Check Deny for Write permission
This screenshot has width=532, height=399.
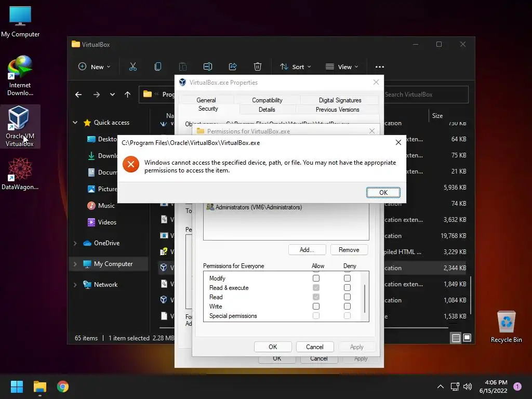[x=347, y=307]
